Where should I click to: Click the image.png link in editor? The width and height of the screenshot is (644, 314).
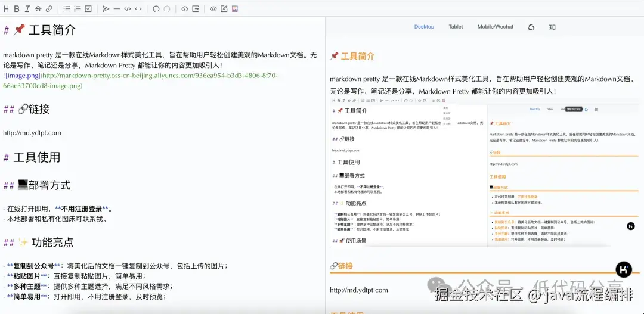click(x=23, y=76)
